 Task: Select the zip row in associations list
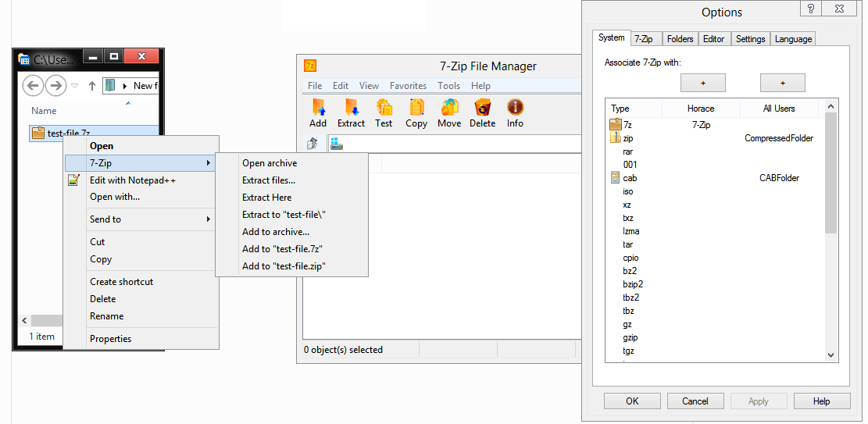[x=628, y=138]
